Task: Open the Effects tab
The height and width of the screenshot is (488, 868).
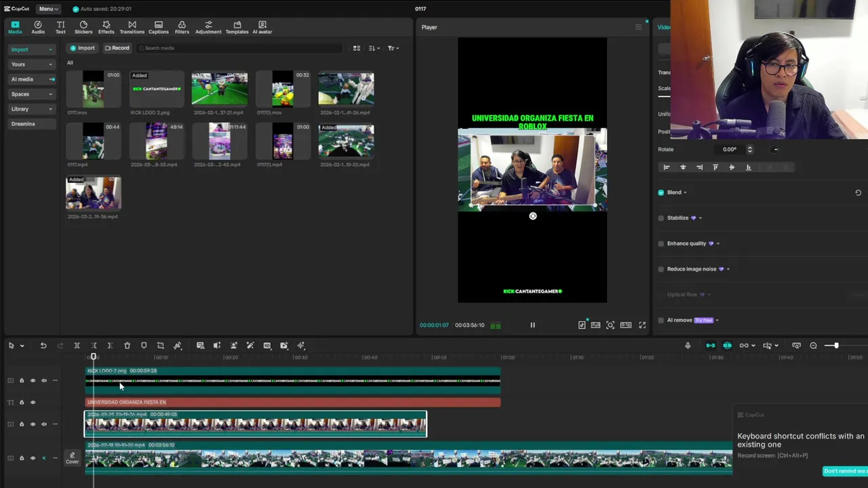Action: 106,27
